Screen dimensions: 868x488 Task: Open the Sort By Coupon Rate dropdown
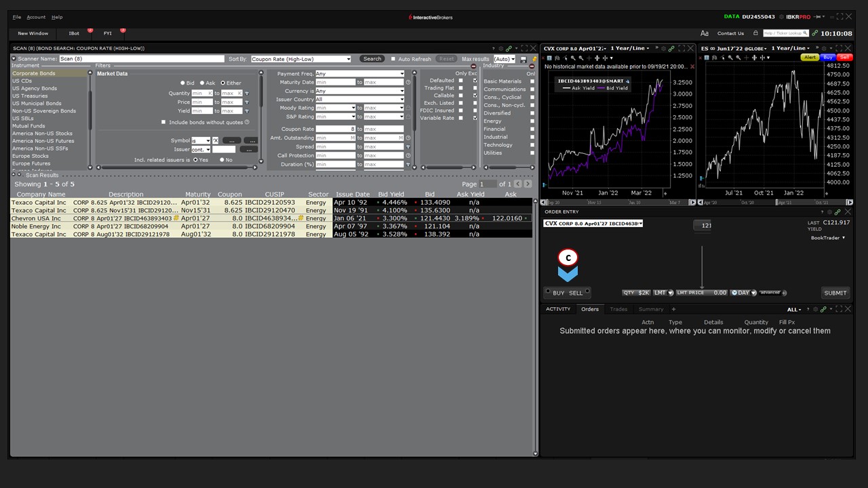click(x=300, y=59)
